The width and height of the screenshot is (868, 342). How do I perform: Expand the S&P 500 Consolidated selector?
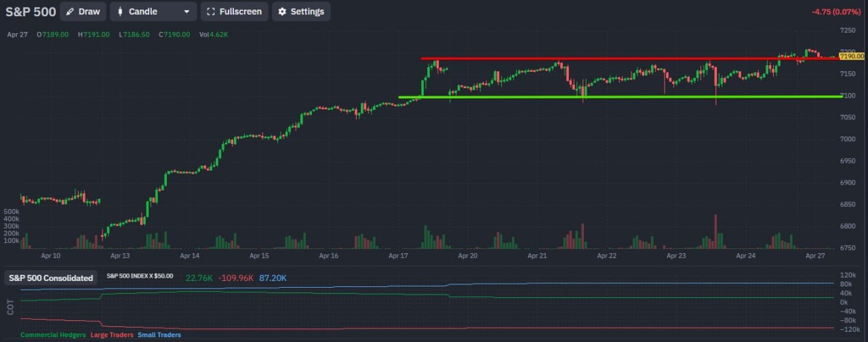point(51,278)
